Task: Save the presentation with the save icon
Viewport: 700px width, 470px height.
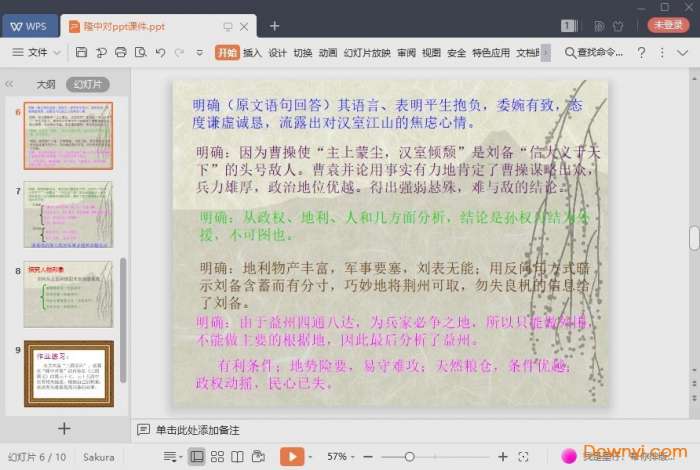Action: click(81, 53)
